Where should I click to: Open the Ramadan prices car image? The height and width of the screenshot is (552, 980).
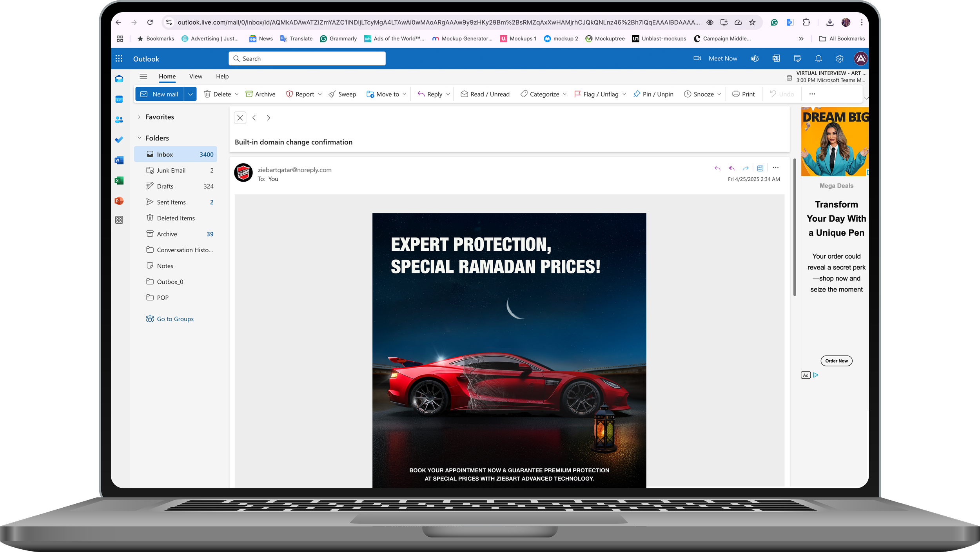[x=509, y=350]
